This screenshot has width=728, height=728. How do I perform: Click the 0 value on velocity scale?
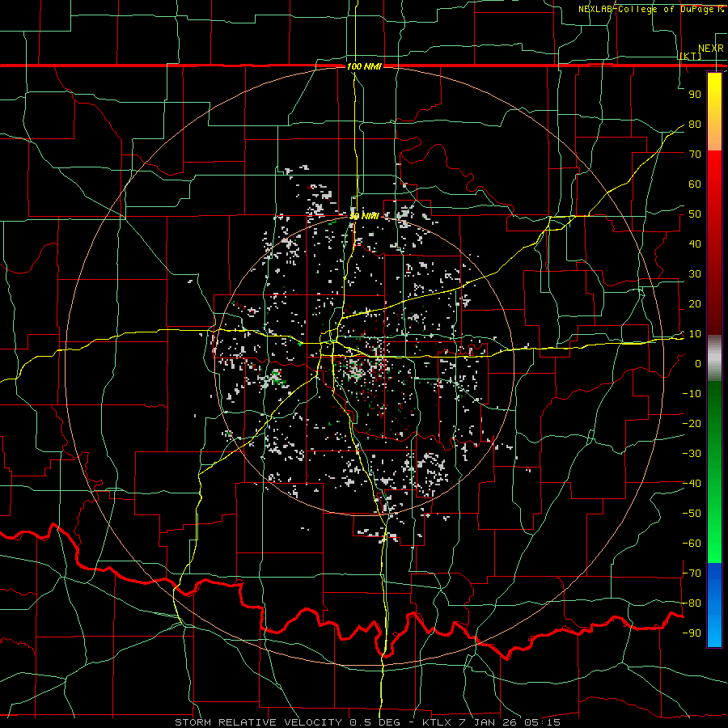(698, 364)
